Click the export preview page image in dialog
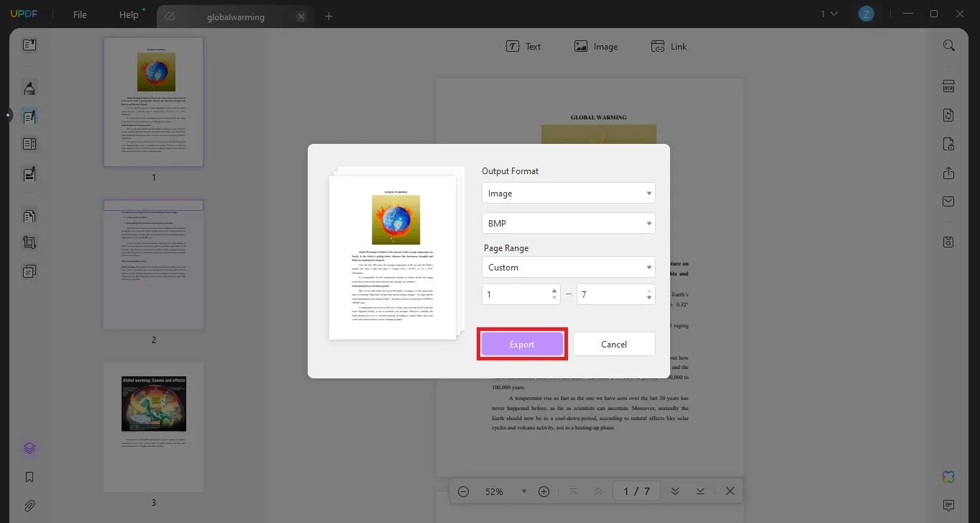The width and height of the screenshot is (980, 523). 393,257
